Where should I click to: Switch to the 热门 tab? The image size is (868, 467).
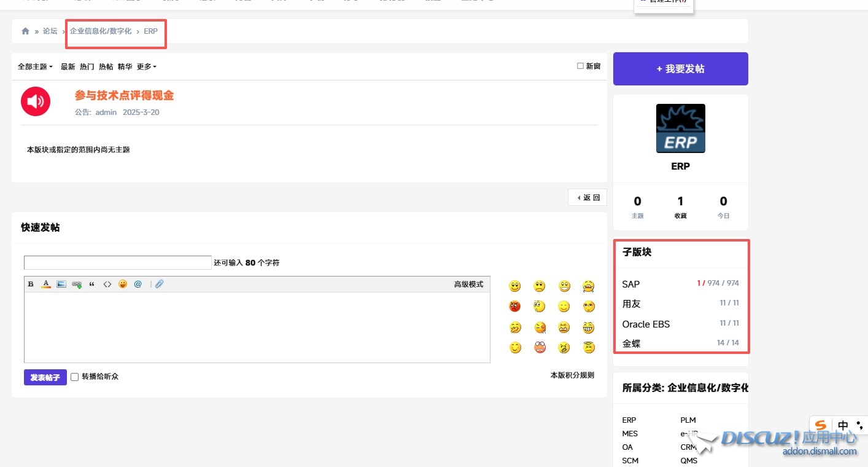tap(87, 67)
